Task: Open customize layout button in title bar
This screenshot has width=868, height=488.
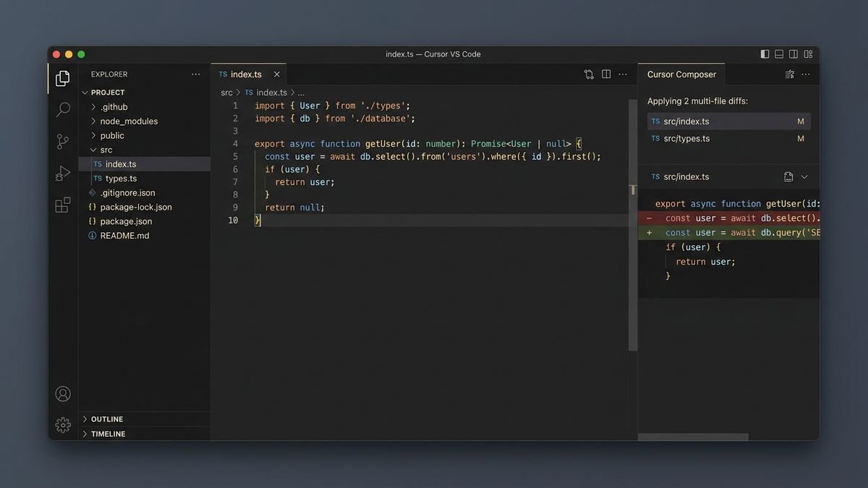Action: tap(808, 54)
